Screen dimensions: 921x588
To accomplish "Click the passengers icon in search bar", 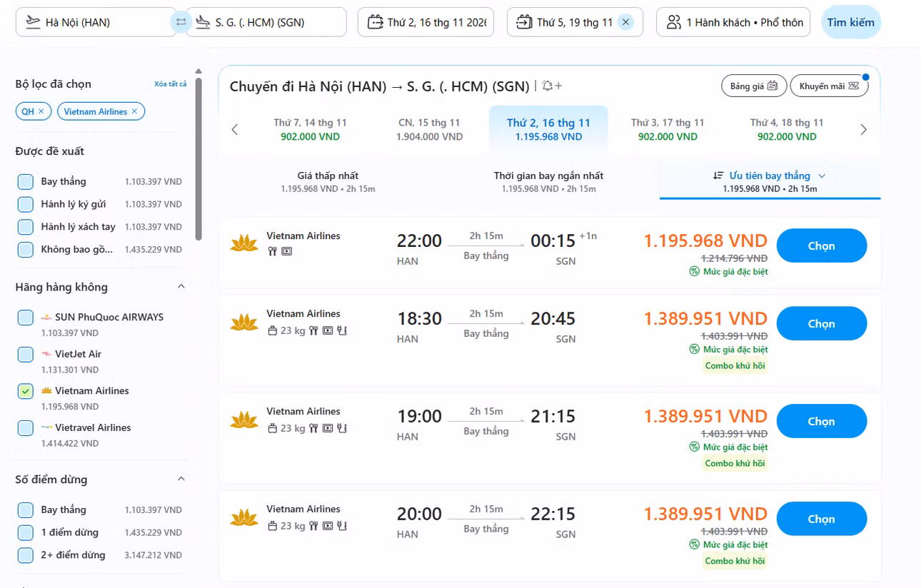I will click(673, 22).
